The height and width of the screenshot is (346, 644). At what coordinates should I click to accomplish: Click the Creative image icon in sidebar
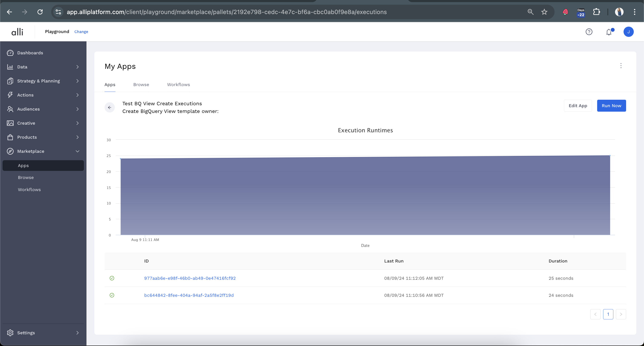(x=10, y=123)
